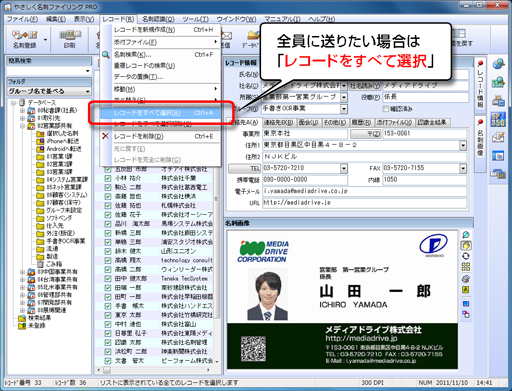
Task: Uncheck the 小林 祐介 row checkbox
Action: pyautogui.click(x=108, y=178)
